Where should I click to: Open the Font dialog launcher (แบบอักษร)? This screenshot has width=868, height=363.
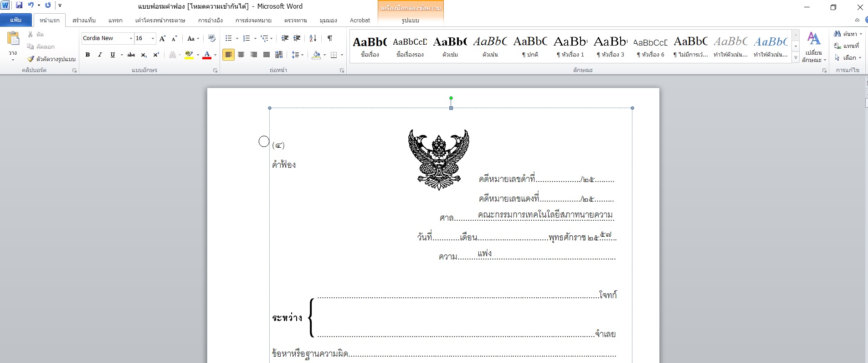pyautogui.click(x=216, y=71)
